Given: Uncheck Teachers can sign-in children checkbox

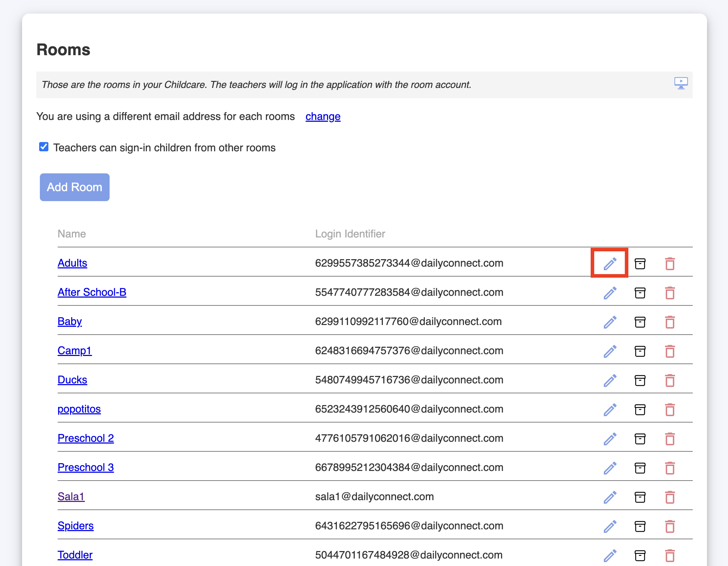Looking at the screenshot, I should (44, 147).
